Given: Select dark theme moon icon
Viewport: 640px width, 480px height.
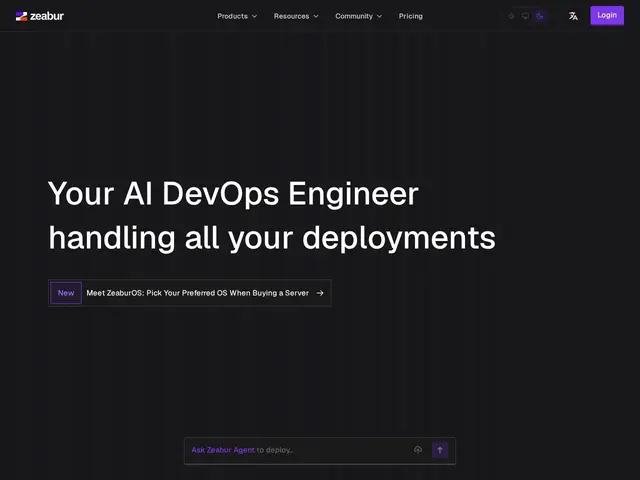Looking at the screenshot, I should click(540, 16).
